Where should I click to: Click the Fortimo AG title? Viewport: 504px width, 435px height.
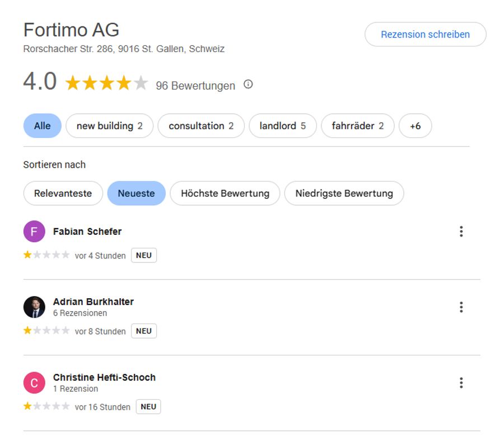(71, 30)
